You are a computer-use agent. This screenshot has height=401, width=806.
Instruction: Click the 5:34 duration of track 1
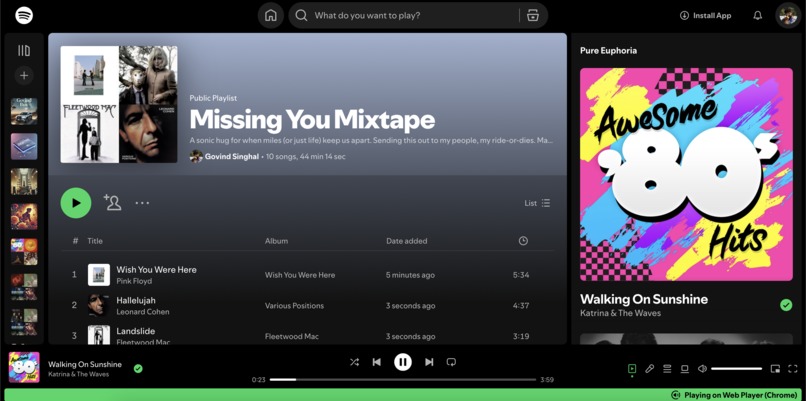[521, 275]
